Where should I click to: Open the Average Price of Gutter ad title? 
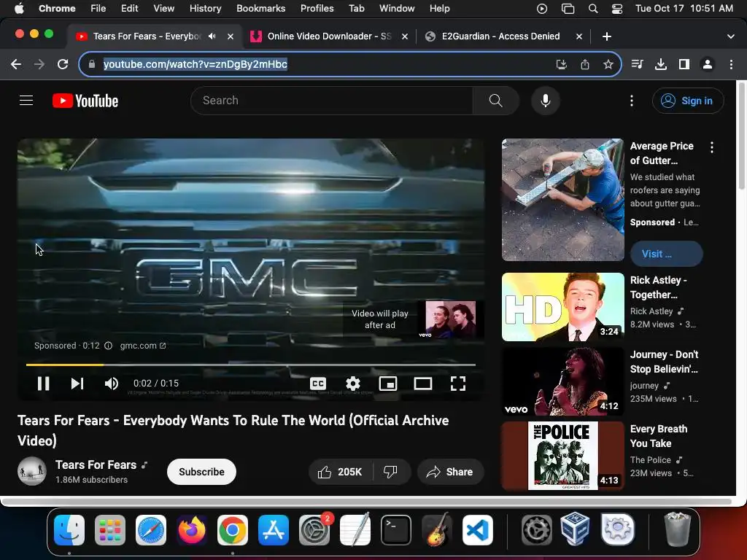662,153
